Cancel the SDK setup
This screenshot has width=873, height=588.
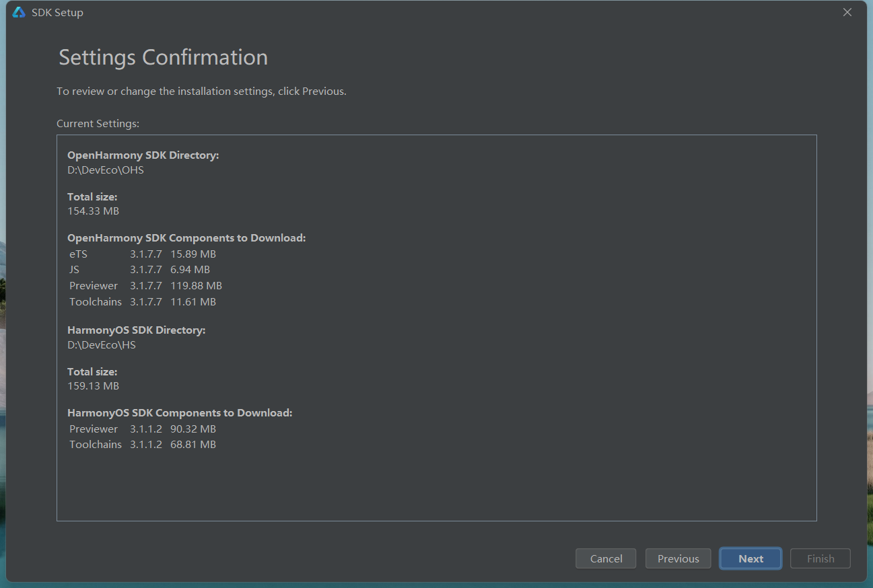click(606, 558)
